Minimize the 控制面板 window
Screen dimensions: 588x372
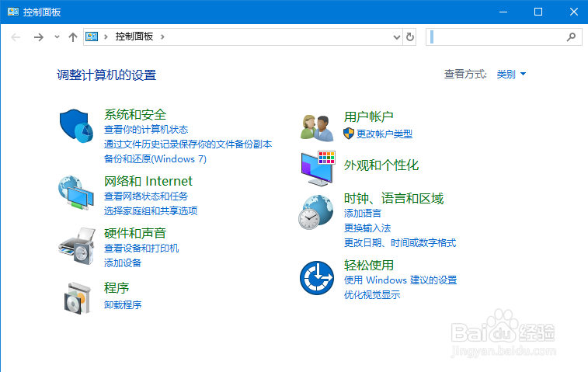[503, 12]
